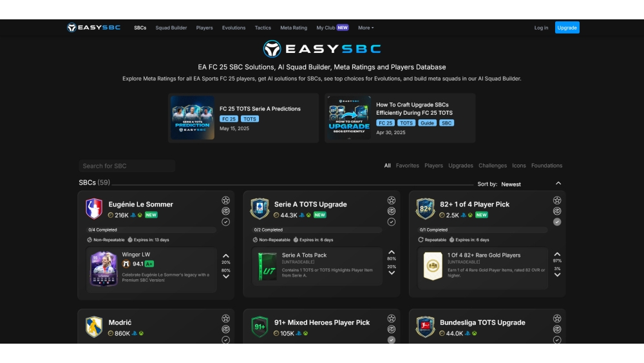
Task: Go to SBCs in the top navigation
Action: pos(140,28)
